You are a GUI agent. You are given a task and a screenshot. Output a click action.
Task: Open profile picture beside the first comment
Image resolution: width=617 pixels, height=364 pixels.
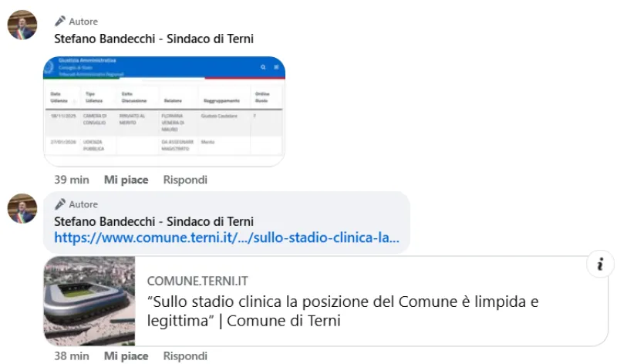click(22, 25)
